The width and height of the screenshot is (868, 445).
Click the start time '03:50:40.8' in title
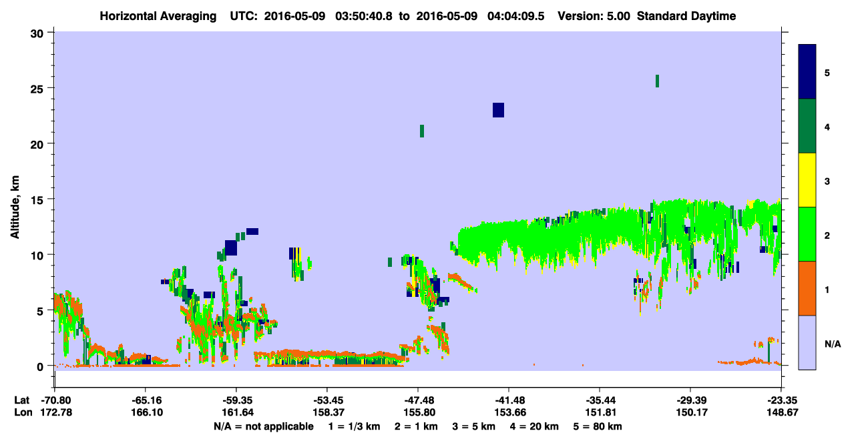point(363,16)
